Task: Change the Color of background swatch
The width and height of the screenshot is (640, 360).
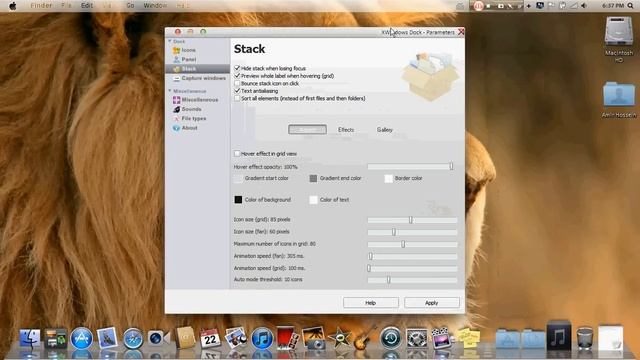Action: tap(238, 200)
